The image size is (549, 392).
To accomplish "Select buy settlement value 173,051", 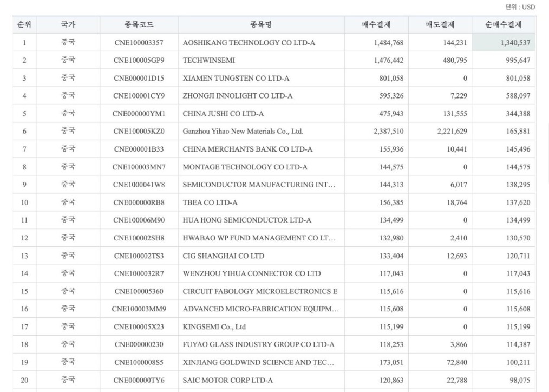I will (x=391, y=362).
